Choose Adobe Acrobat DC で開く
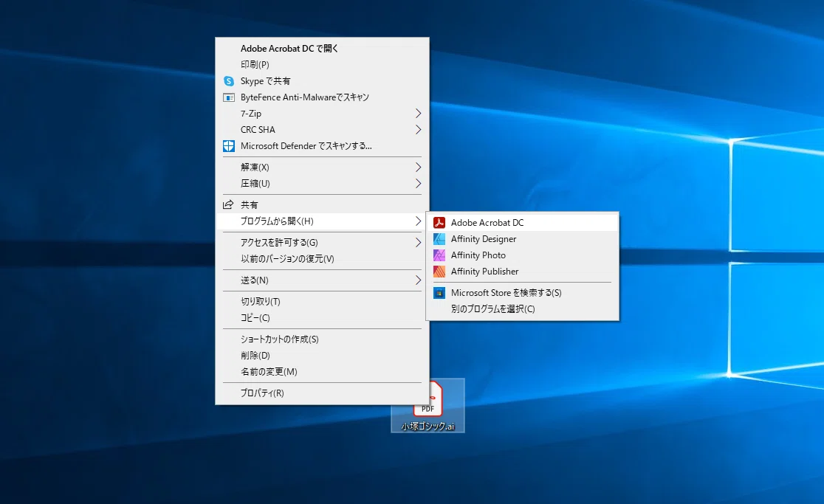This screenshot has width=824, height=504. pos(322,48)
